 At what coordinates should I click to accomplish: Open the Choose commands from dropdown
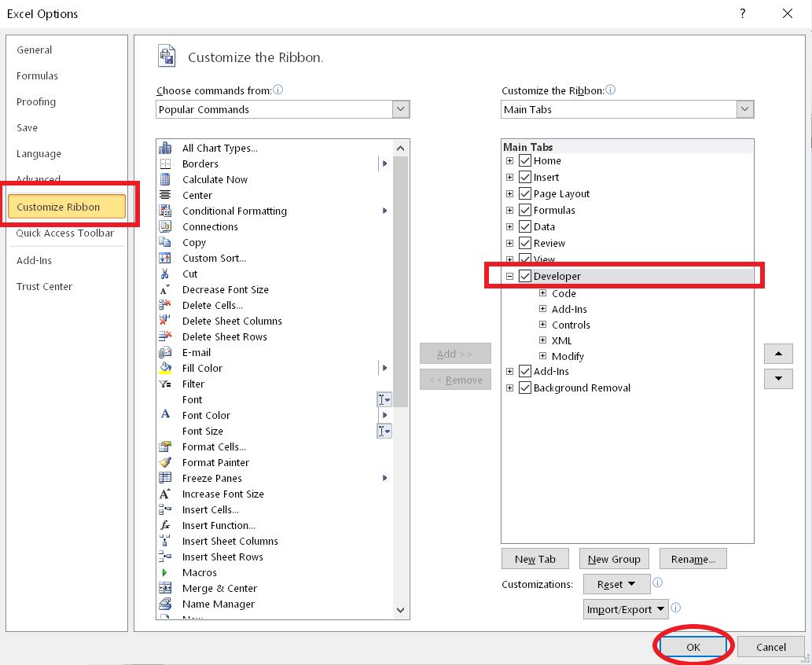pos(400,109)
